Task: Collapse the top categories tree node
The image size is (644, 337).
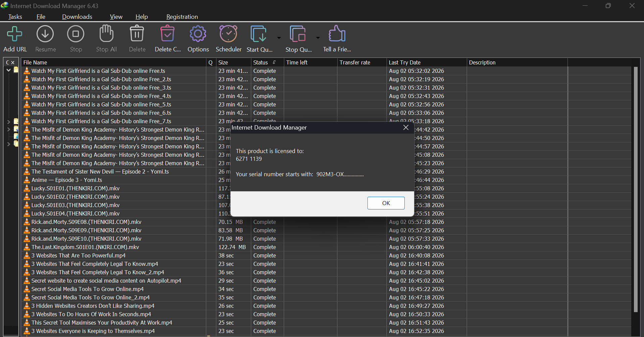Action: coord(9,70)
